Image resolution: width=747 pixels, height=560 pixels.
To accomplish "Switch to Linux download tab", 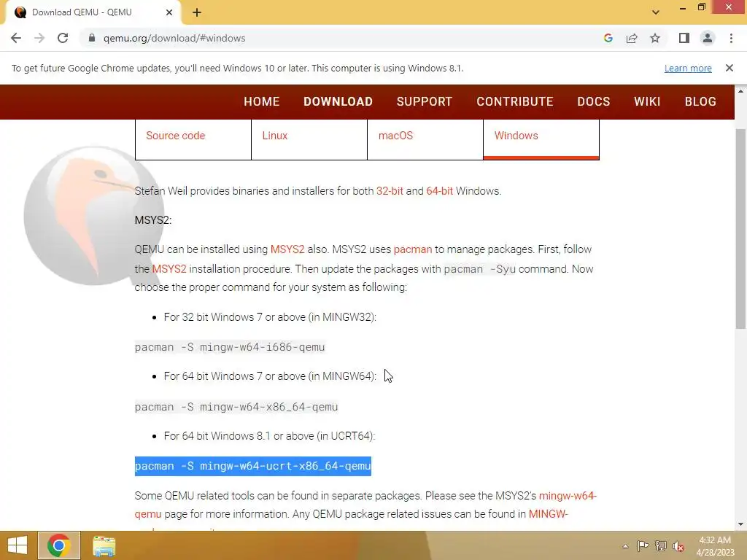I will pos(309,139).
